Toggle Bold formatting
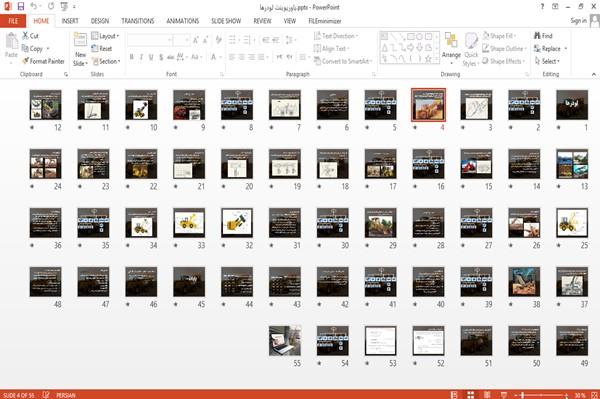The image size is (600, 399). tap(132, 57)
